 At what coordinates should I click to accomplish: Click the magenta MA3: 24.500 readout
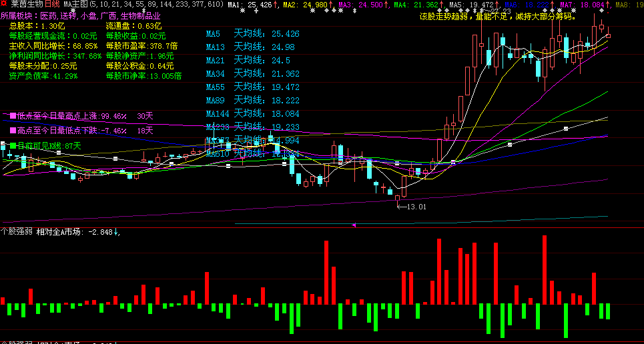(363, 5)
